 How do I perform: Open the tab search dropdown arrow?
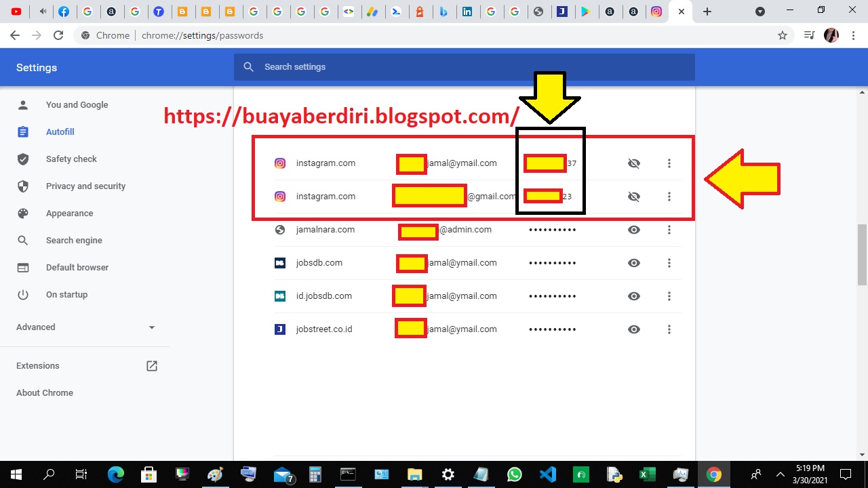(760, 12)
